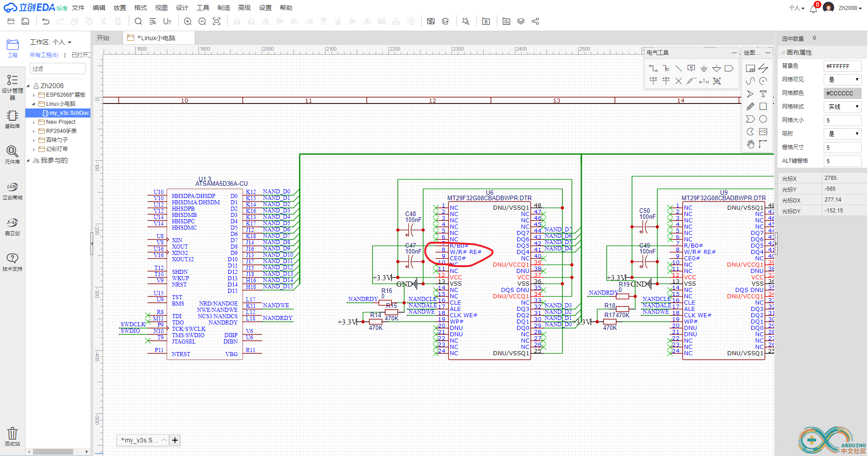
Task: Open the 放置 menu
Action: point(120,8)
